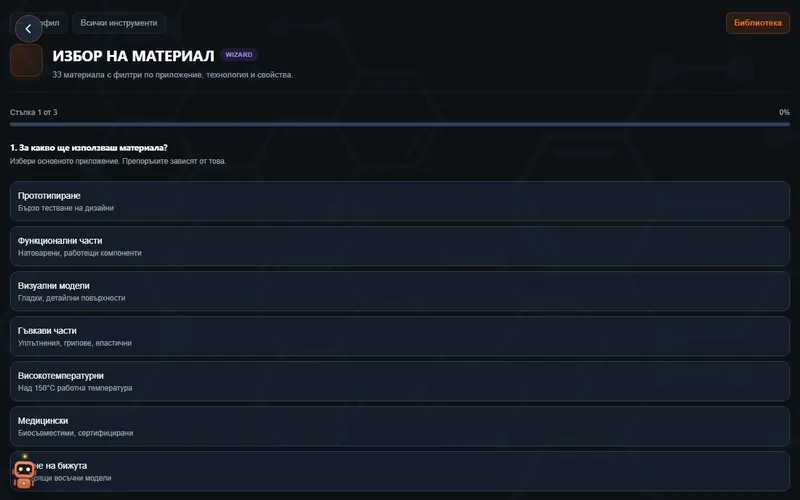Open the Всички инструменти tab

(x=119, y=23)
